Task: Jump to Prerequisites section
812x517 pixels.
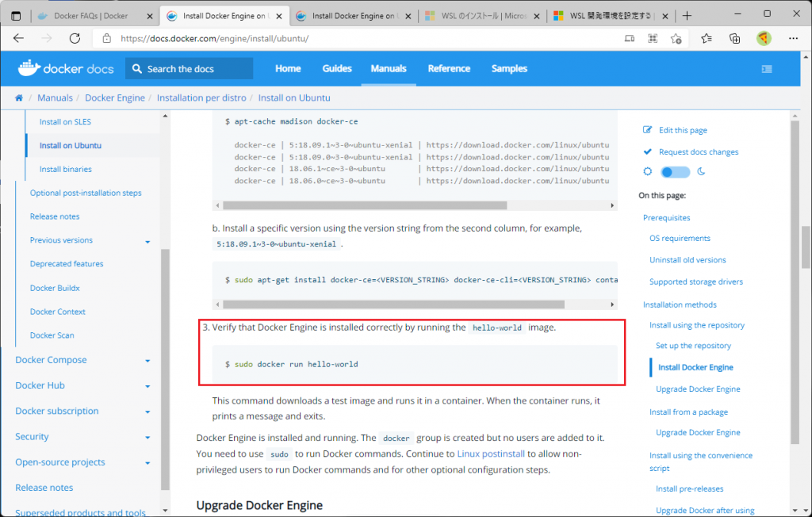Action: (666, 217)
